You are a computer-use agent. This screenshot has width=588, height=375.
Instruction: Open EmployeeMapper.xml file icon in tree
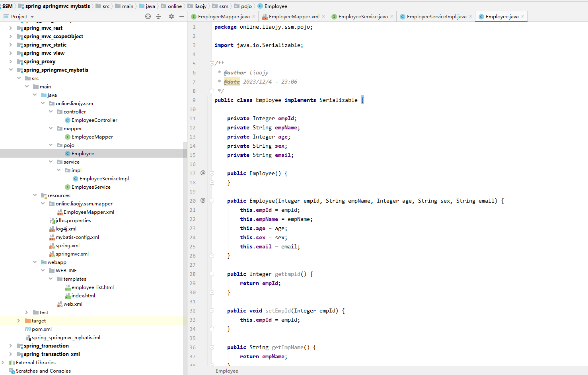(60, 212)
